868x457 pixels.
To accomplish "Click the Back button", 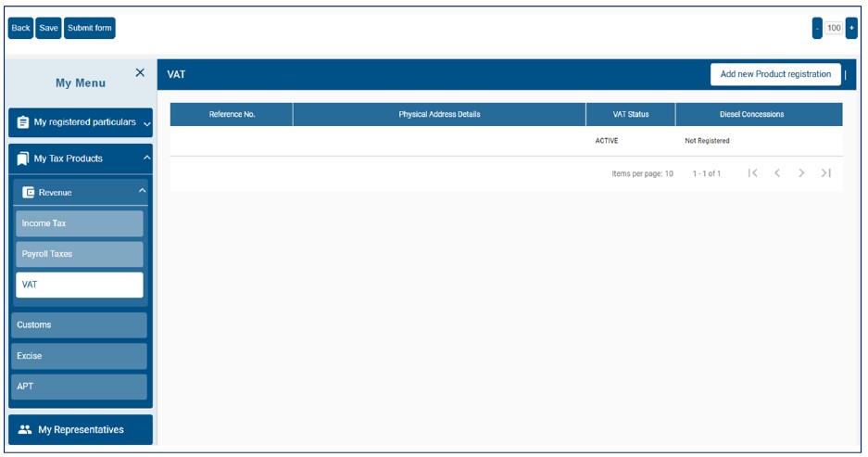I will pyautogui.click(x=20, y=28).
